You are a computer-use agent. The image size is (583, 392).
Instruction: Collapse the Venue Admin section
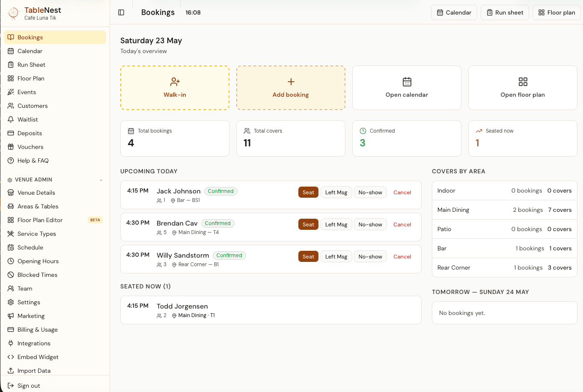coord(101,180)
